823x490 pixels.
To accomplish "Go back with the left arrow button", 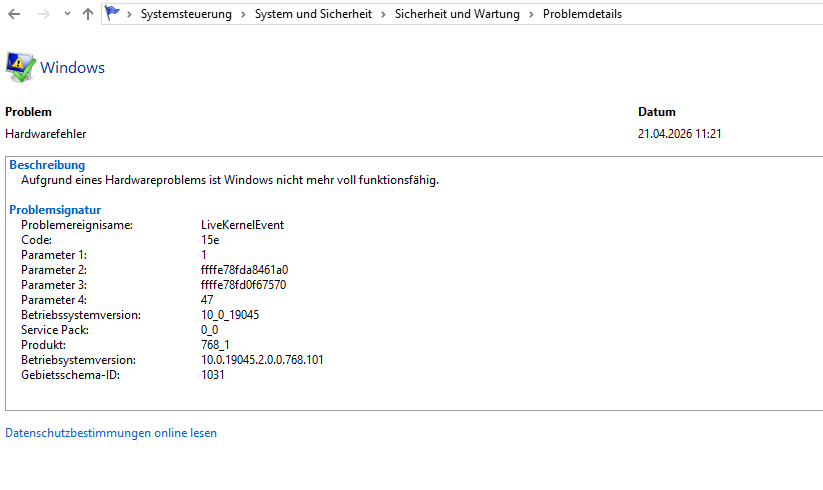I will tap(14, 14).
